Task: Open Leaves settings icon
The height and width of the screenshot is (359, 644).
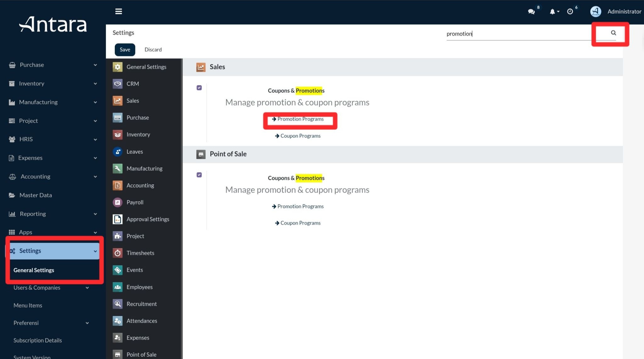Action: pos(118,152)
